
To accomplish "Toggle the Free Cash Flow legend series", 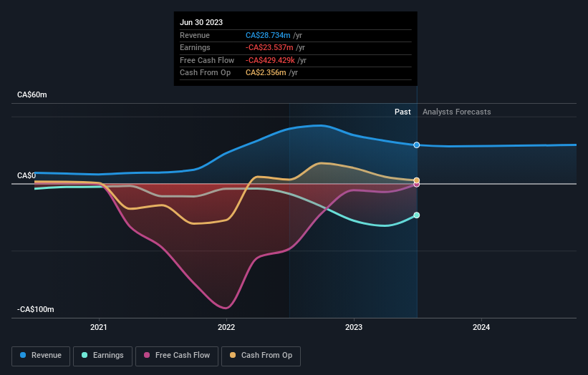I will point(177,356).
